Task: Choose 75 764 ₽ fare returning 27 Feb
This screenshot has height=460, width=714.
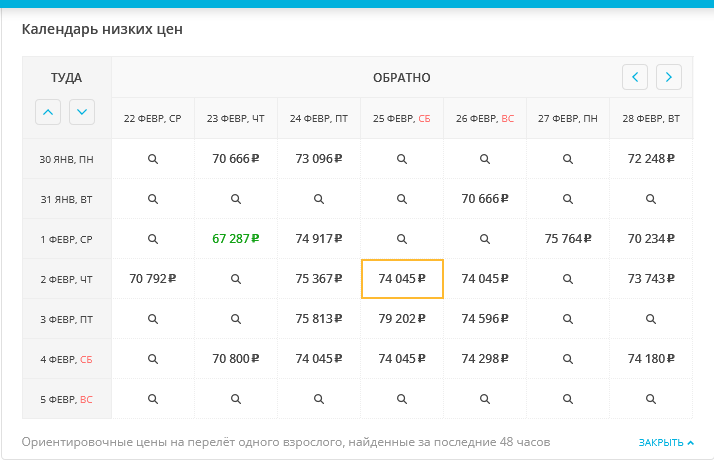Action: click(568, 239)
